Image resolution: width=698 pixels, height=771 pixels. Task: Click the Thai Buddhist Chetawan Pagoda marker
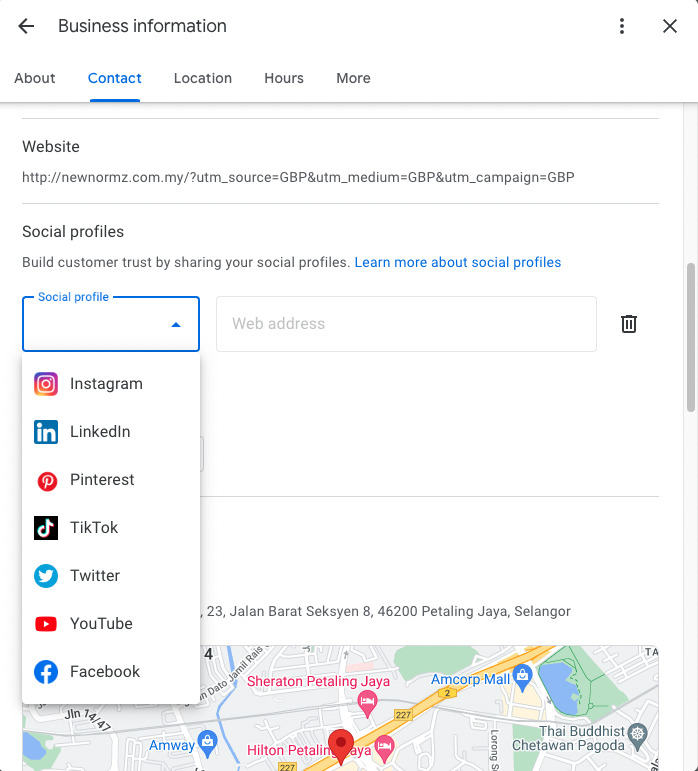pyautogui.click(x=638, y=736)
